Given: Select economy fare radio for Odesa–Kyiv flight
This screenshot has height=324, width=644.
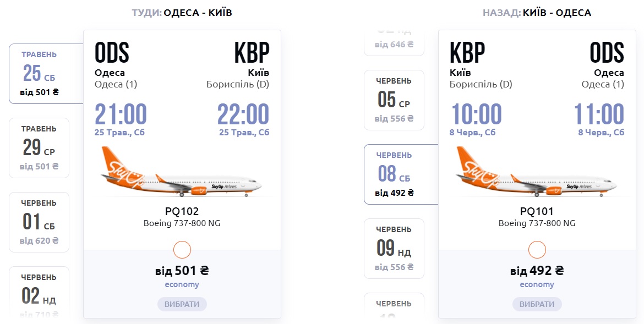Looking at the screenshot, I should (182, 250).
